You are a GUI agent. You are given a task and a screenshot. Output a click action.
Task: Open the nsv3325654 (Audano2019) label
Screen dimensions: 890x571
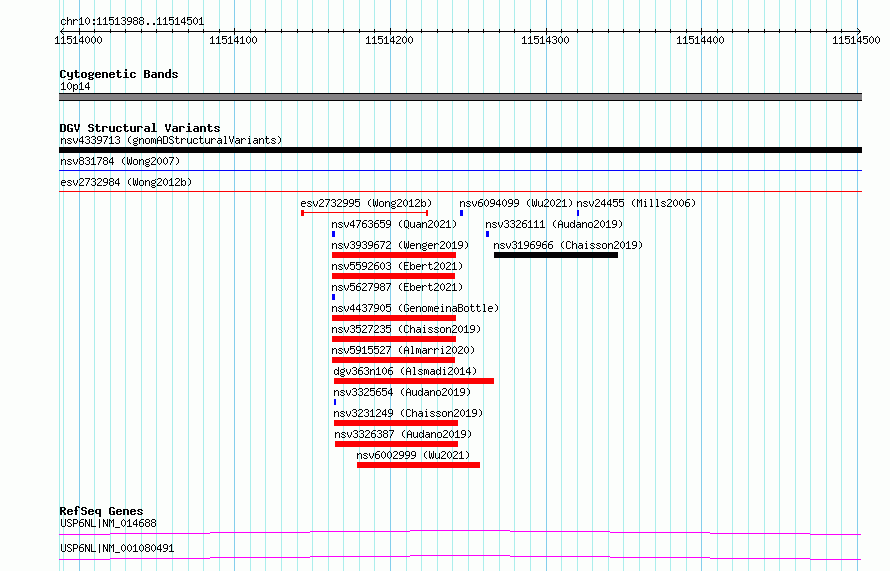click(x=402, y=392)
